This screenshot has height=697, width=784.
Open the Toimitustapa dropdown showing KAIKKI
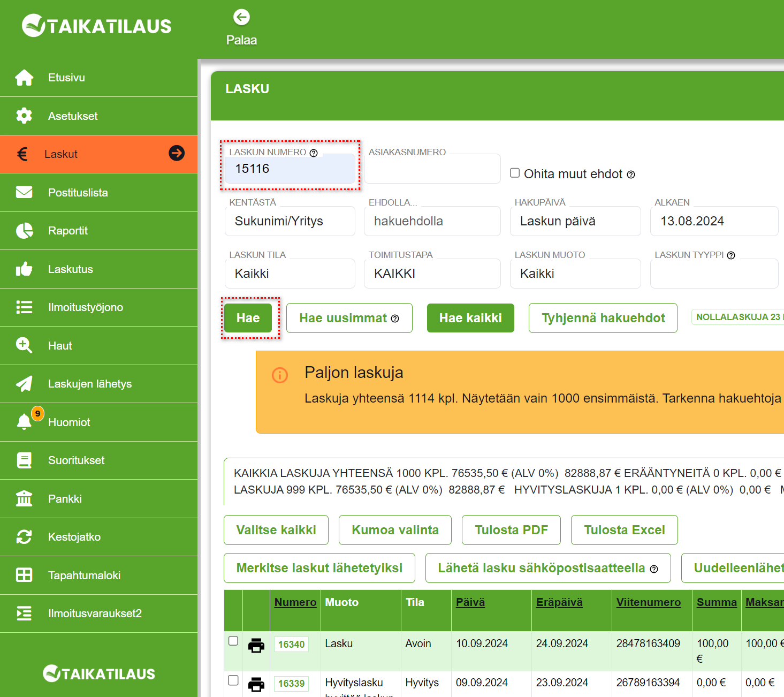tap(432, 274)
